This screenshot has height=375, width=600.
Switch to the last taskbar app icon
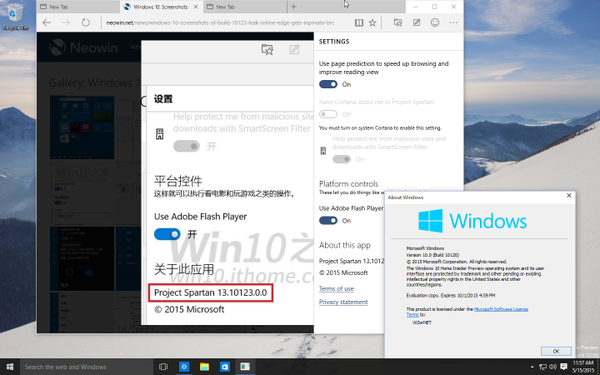pos(245,367)
